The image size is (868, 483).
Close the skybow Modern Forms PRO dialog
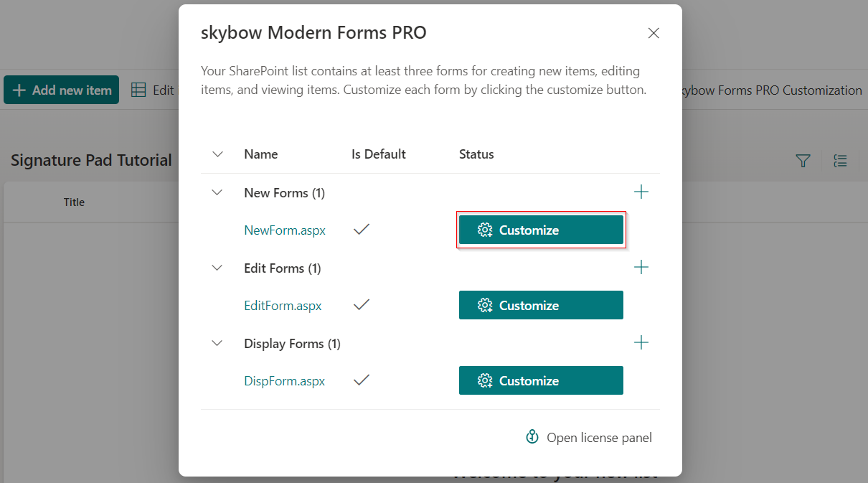point(654,33)
